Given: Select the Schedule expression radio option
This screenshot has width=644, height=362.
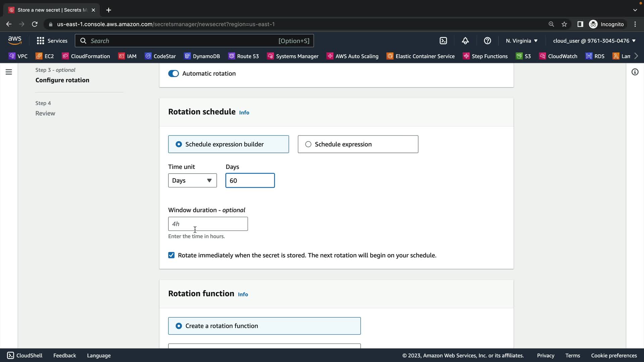Looking at the screenshot, I should (x=308, y=144).
